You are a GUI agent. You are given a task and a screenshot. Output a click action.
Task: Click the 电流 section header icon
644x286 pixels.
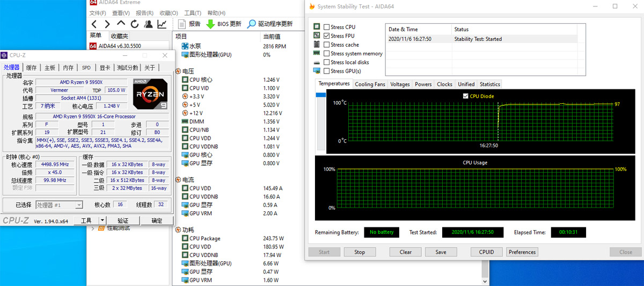click(178, 180)
